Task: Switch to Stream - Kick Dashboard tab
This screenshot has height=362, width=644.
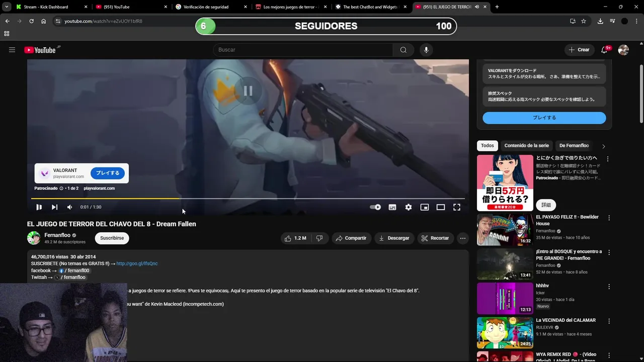Action: (x=52, y=7)
